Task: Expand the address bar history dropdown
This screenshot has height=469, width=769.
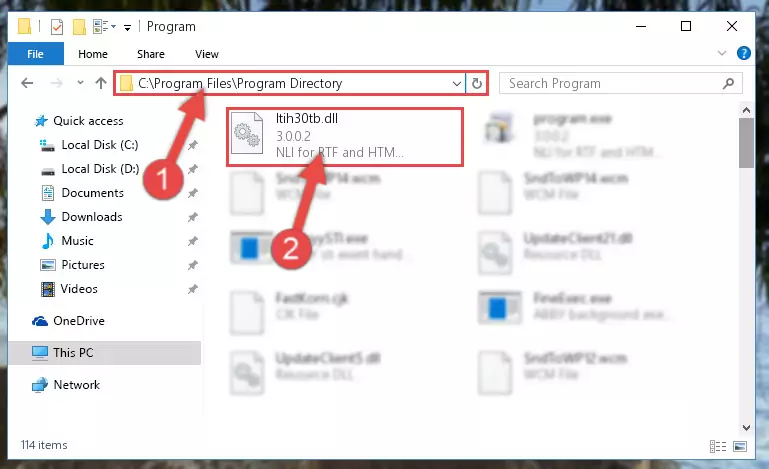Action: point(456,83)
